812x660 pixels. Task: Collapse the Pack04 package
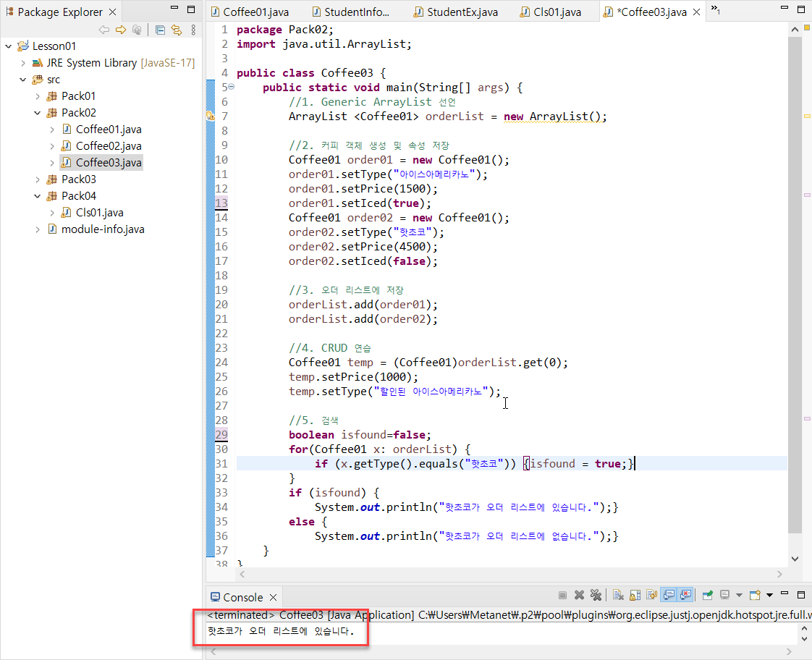pos(38,195)
